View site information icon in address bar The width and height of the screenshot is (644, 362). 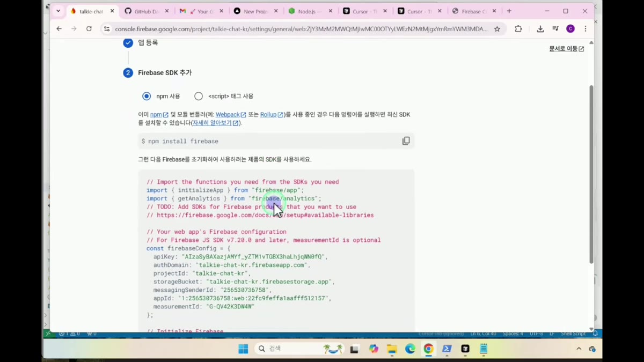[x=107, y=29]
